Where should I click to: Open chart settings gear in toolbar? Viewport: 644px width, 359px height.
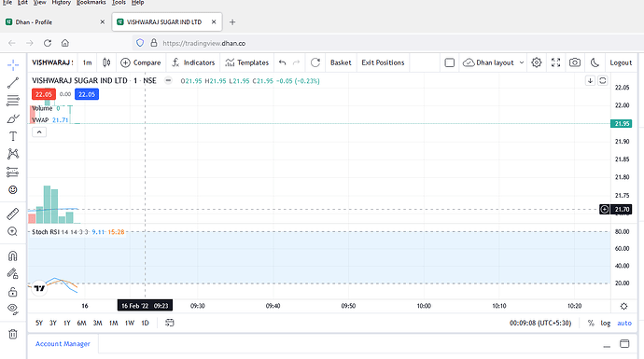click(537, 62)
